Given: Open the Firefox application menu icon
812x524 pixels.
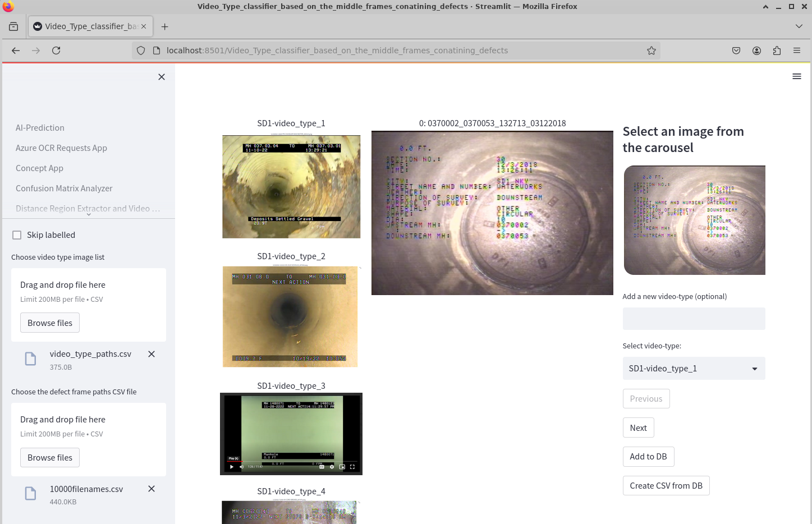Looking at the screenshot, I should coord(796,50).
